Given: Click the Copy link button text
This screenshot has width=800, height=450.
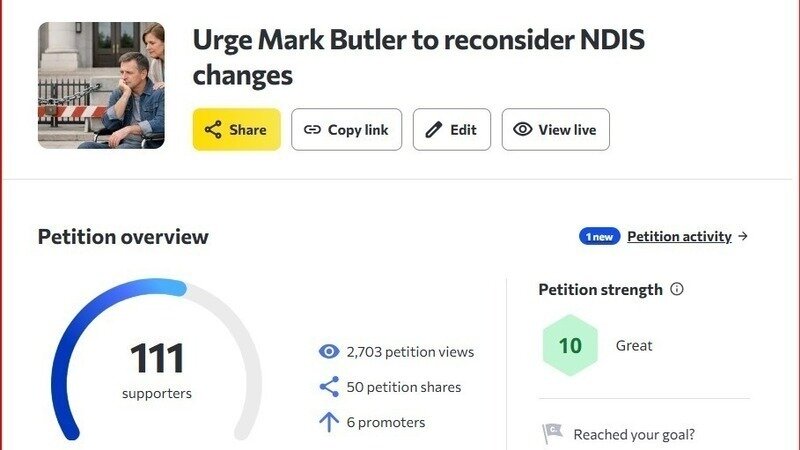Looking at the screenshot, I should pos(358,130).
